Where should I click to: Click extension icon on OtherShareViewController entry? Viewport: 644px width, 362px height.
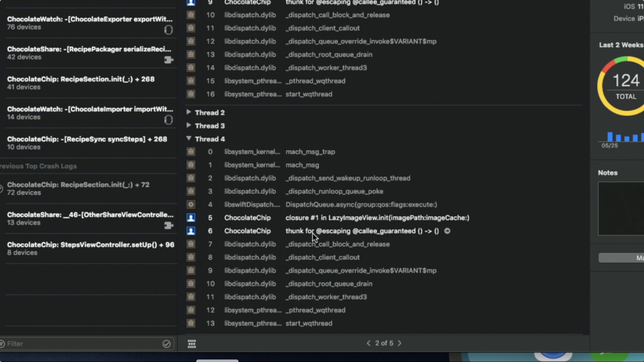pos(169,225)
